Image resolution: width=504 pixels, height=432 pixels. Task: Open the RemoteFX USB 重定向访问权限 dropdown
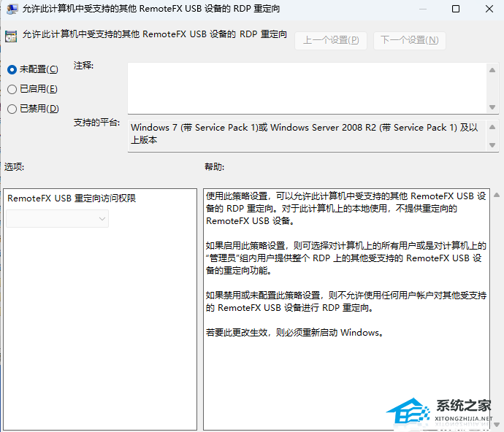click(58, 219)
